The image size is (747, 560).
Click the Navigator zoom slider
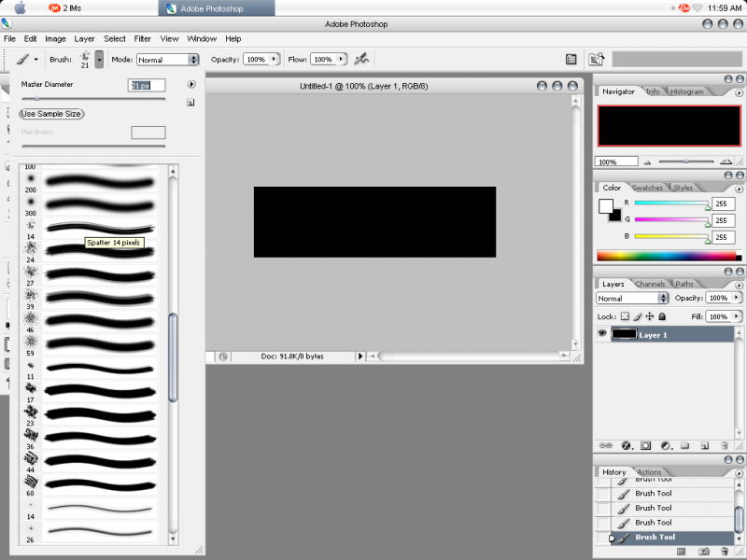point(686,161)
